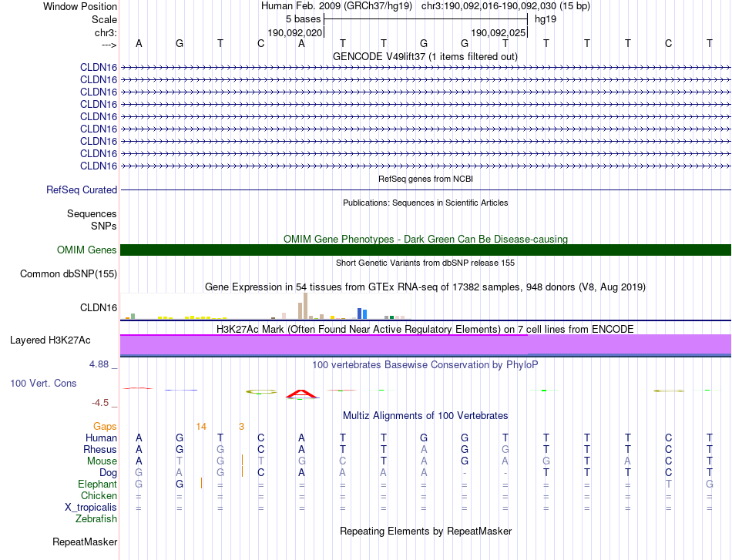Click the 'hg19' label beside the scale bar

click(546, 19)
